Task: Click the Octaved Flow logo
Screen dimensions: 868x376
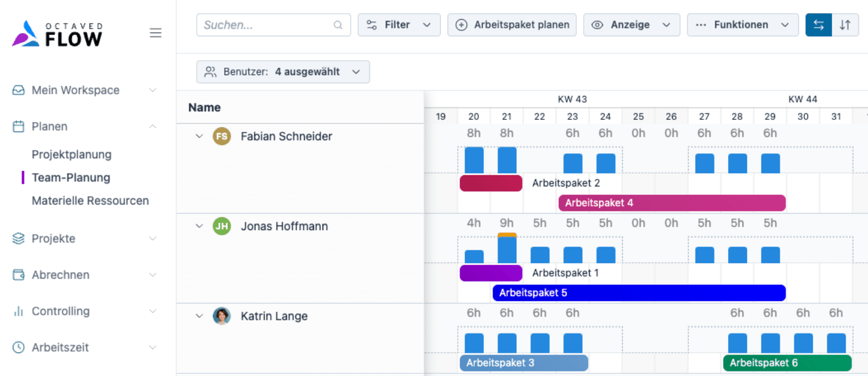Action: click(56, 33)
